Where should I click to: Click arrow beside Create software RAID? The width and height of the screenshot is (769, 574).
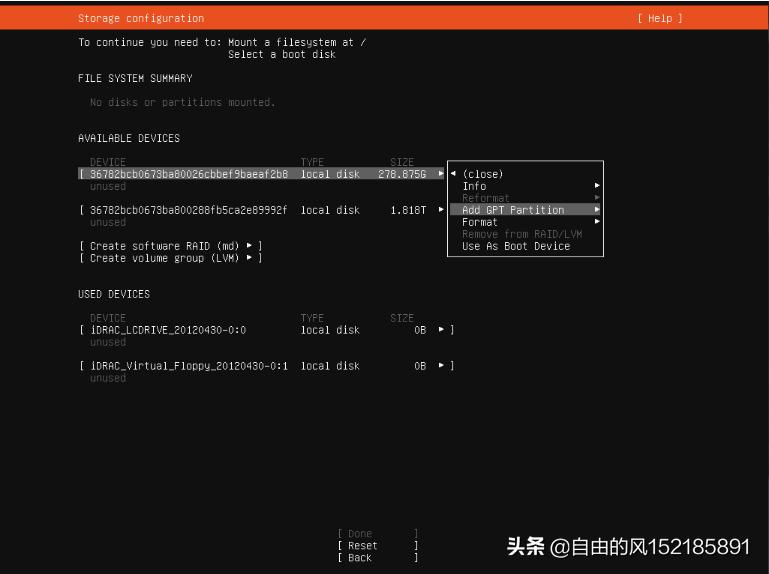249,245
